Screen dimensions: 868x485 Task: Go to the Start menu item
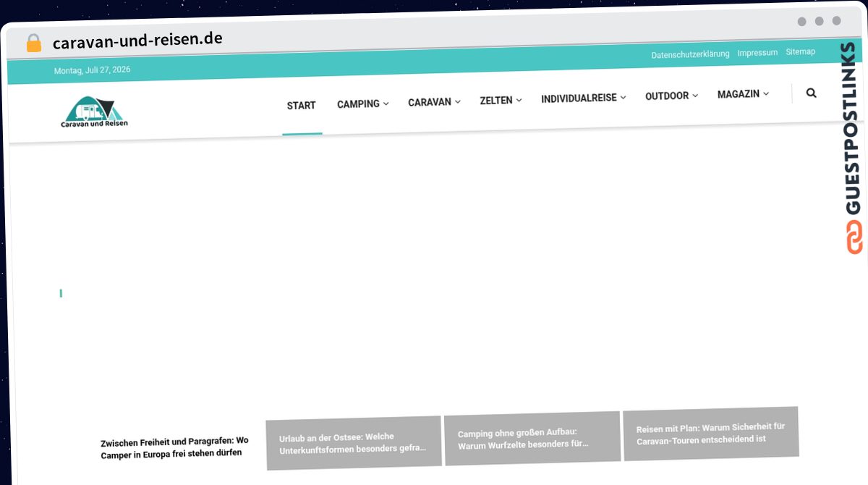pos(302,106)
